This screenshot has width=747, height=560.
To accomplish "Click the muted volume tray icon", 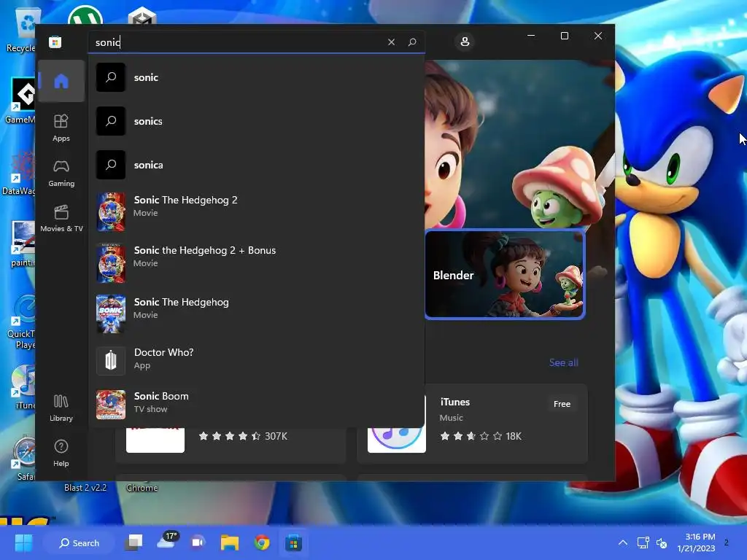I will (x=662, y=542).
